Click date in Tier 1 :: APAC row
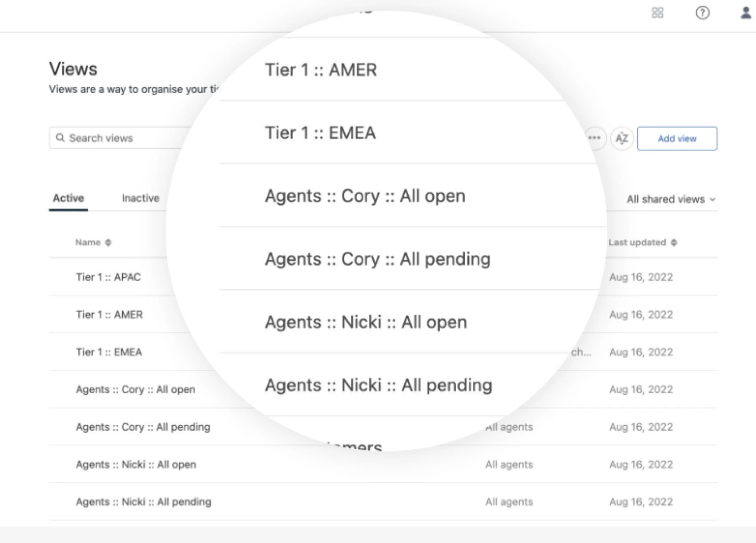The image size is (756, 543). click(x=641, y=277)
